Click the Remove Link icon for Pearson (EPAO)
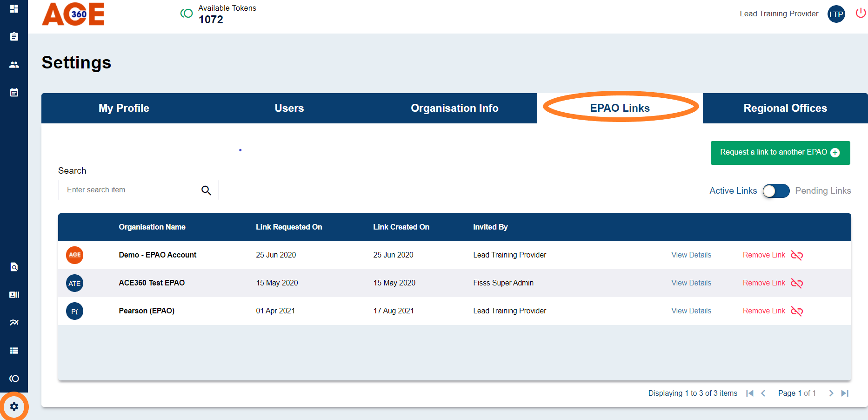The height and width of the screenshot is (420, 868). [x=796, y=311]
